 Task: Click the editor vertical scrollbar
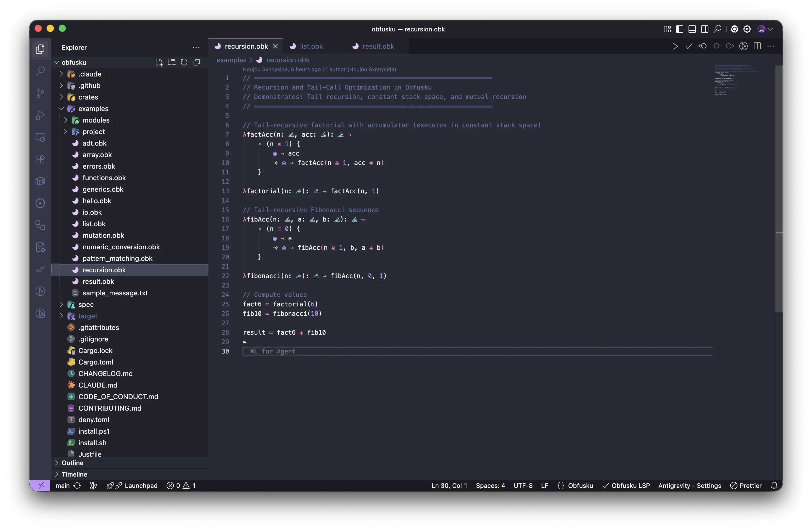pos(779,188)
